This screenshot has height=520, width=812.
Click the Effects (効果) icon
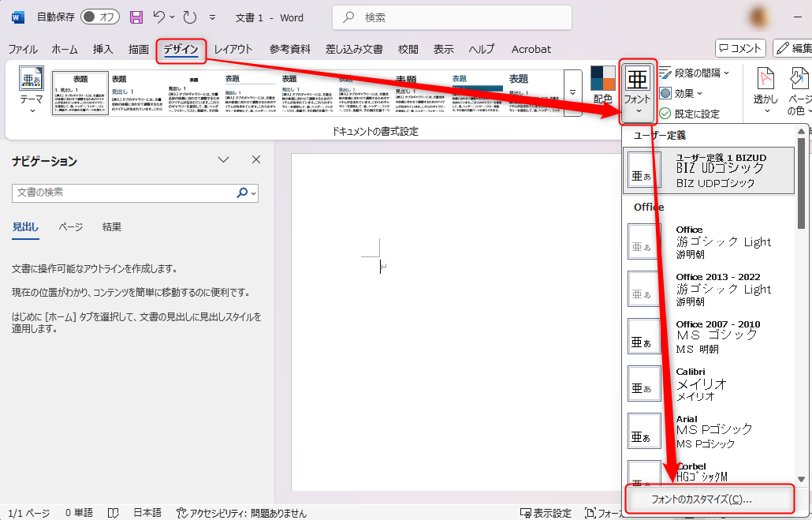click(665, 93)
